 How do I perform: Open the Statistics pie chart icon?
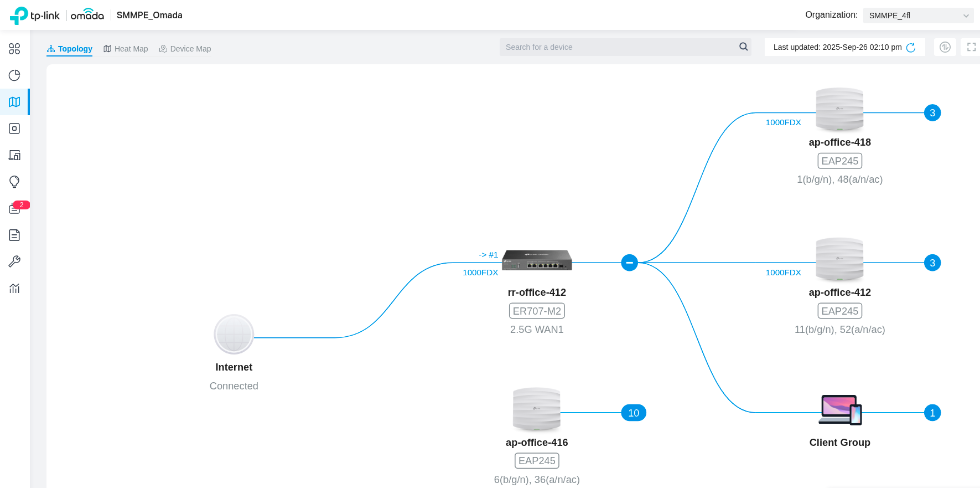coord(14,75)
